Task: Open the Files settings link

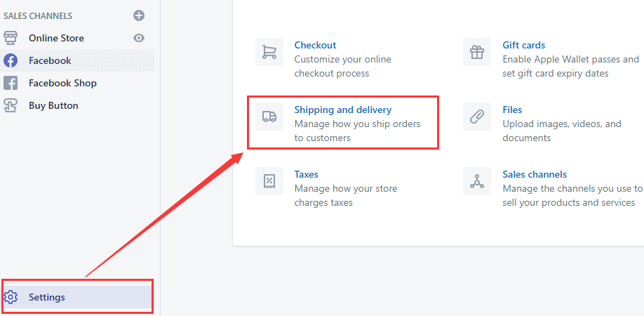Action: click(x=512, y=110)
